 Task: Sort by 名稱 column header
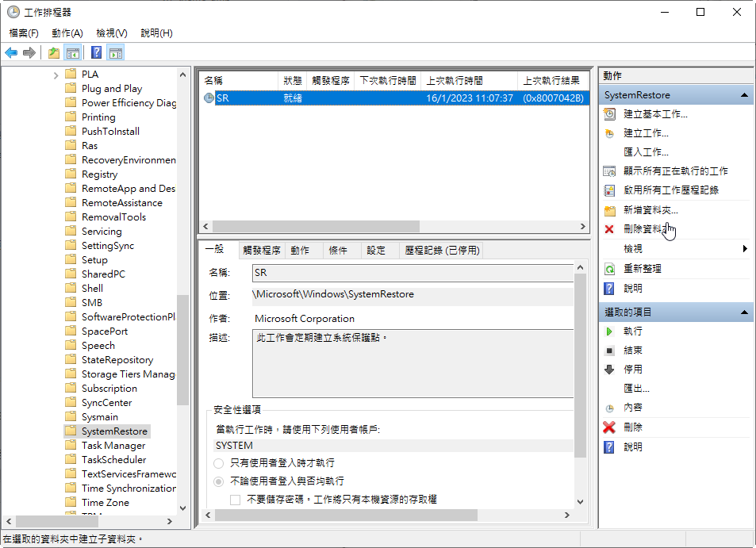tap(239, 80)
